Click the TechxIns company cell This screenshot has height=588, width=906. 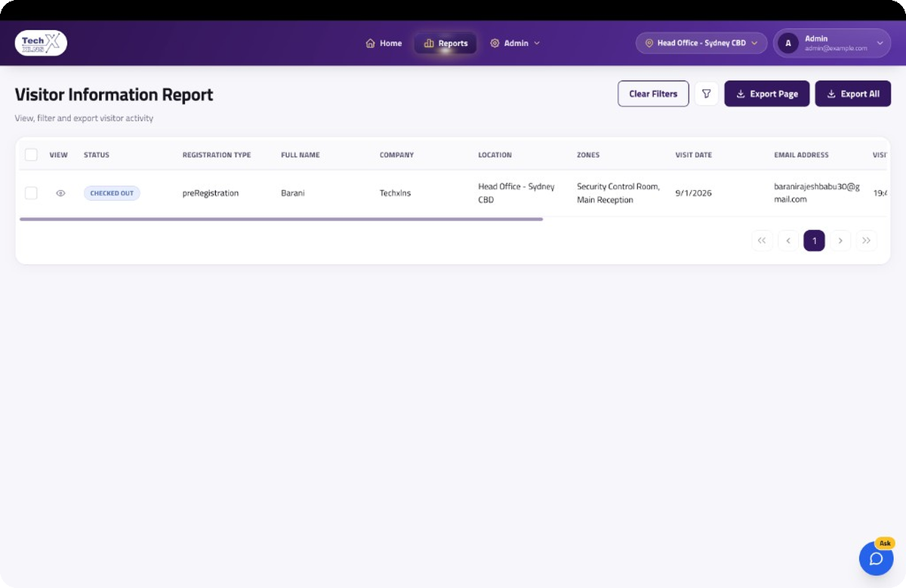pyautogui.click(x=396, y=193)
